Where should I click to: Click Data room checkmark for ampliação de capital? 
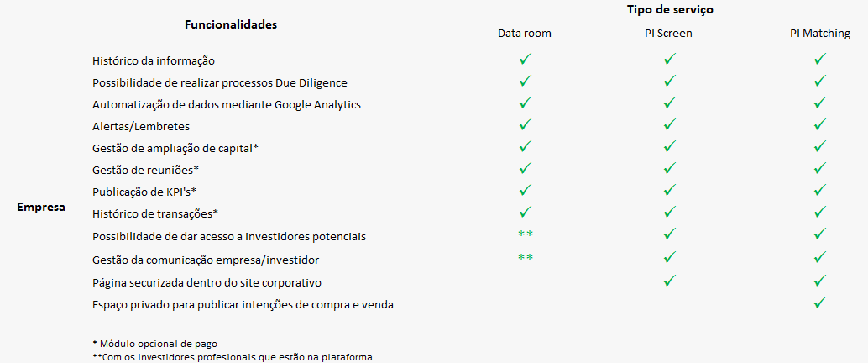[525, 146]
